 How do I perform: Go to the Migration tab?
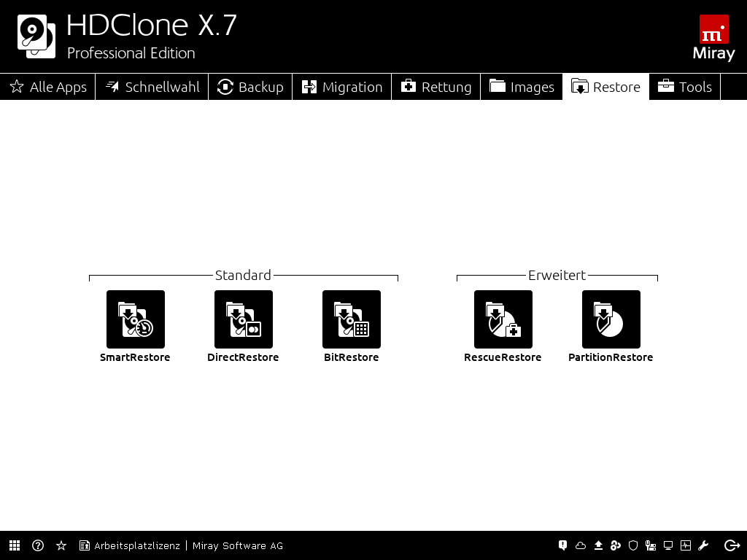[342, 87]
